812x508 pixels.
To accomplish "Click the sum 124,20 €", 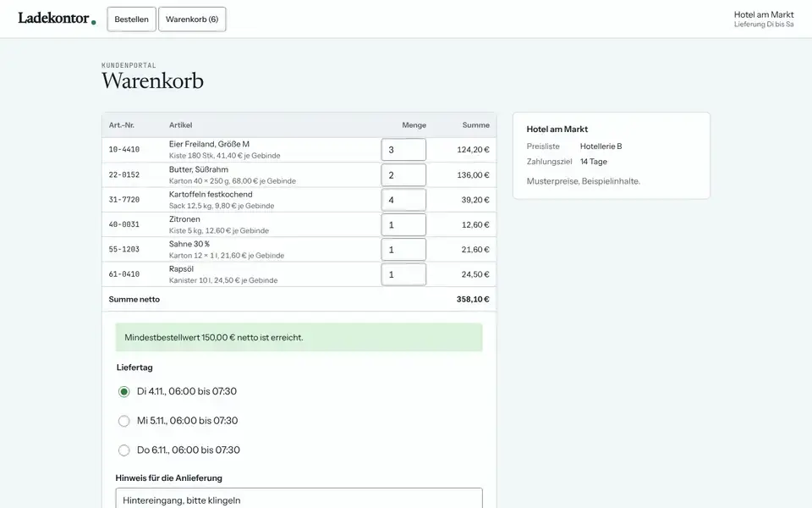I will coord(473,150).
